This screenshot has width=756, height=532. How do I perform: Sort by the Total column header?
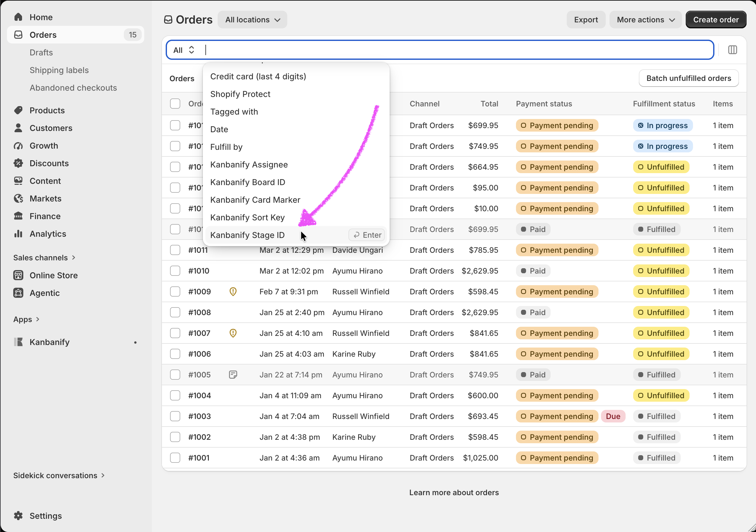click(489, 104)
